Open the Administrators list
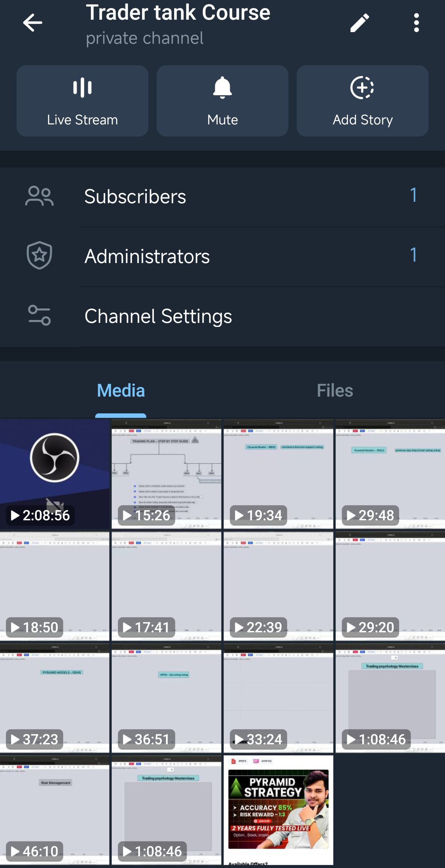The width and height of the screenshot is (445, 868). click(222, 256)
